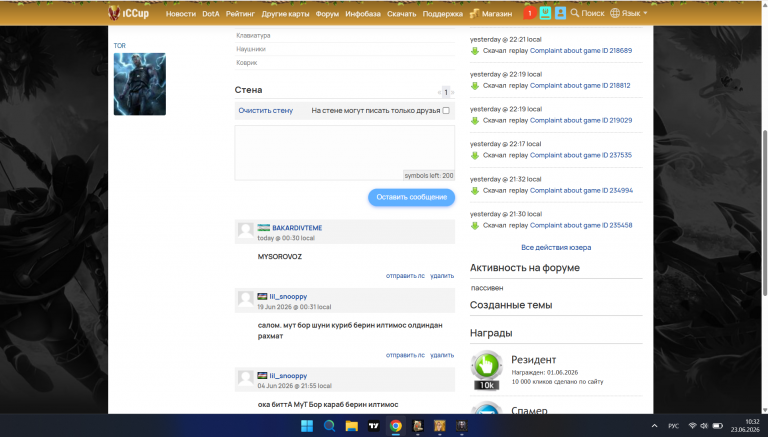Click BAKARDIVTEME's avatar placeholder
The image size is (768, 437).
coord(245,230)
